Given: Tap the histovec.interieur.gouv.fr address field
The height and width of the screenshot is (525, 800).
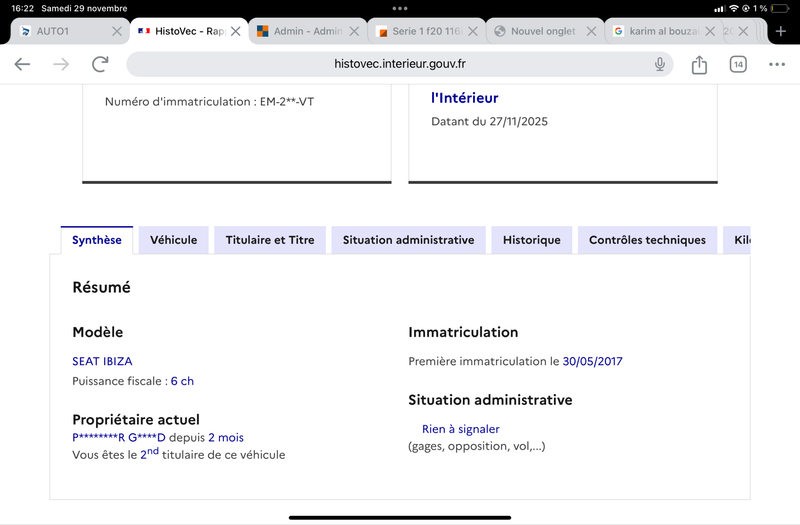Looking at the screenshot, I should pyautogui.click(x=400, y=65).
